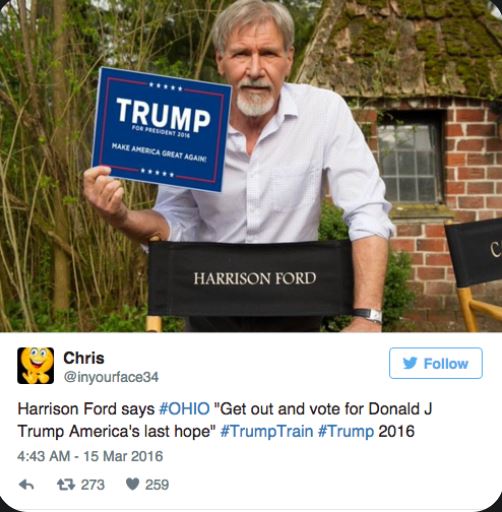Screen dimensions: 502x512
Task: Open the 4:43 AM - 15 Mar 2016 timestamp
Action: (x=90, y=456)
